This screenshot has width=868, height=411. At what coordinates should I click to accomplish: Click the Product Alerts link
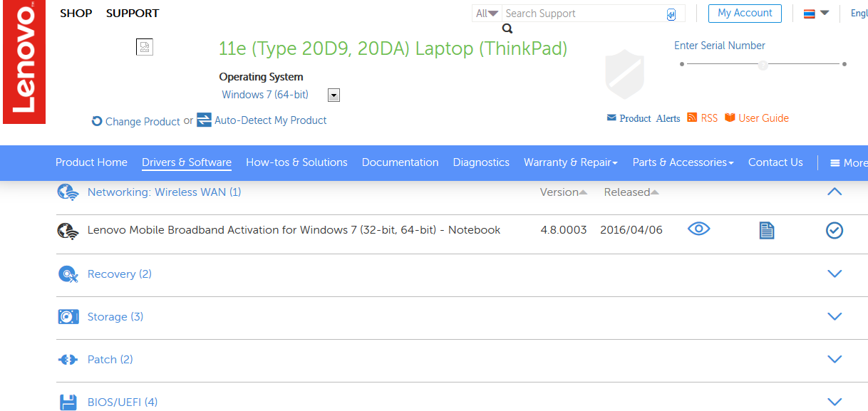650,118
